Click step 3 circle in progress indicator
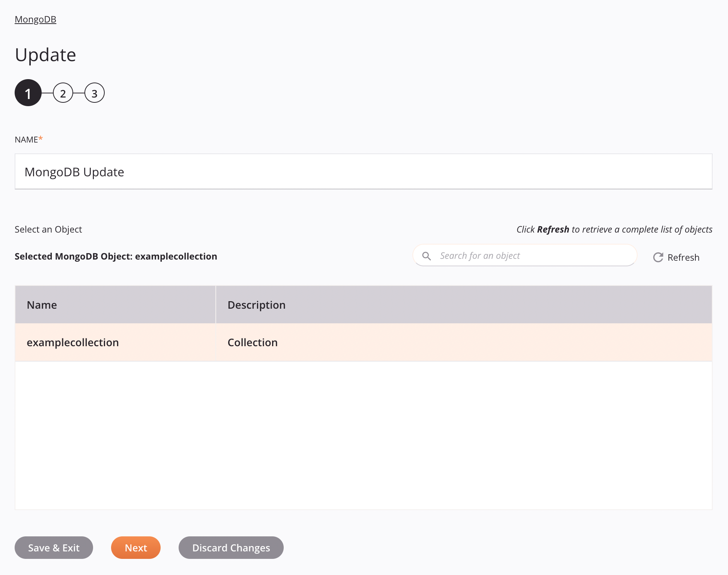 tap(94, 93)
